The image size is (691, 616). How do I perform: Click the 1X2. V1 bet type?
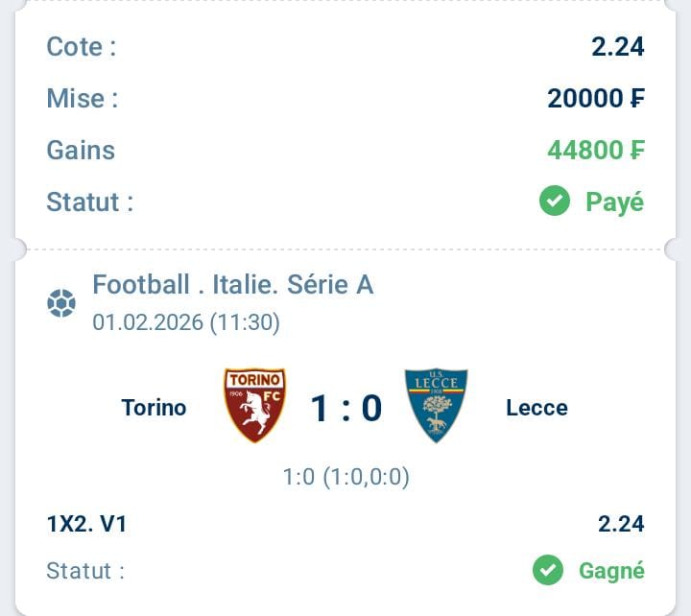click(x=86, y=524)
